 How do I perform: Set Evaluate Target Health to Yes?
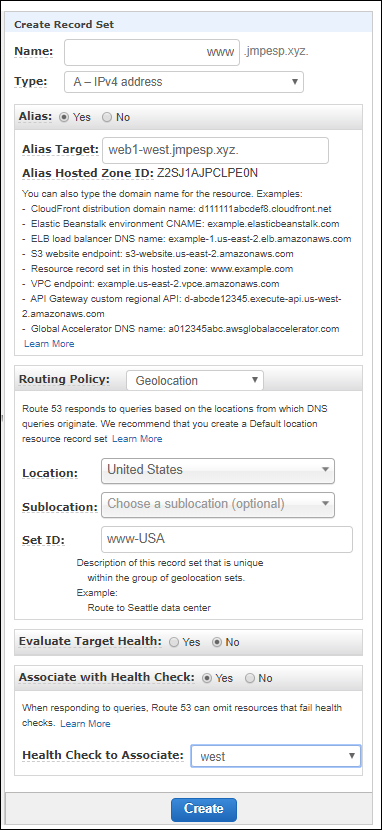pyautogui.click(x=174, y=642)
